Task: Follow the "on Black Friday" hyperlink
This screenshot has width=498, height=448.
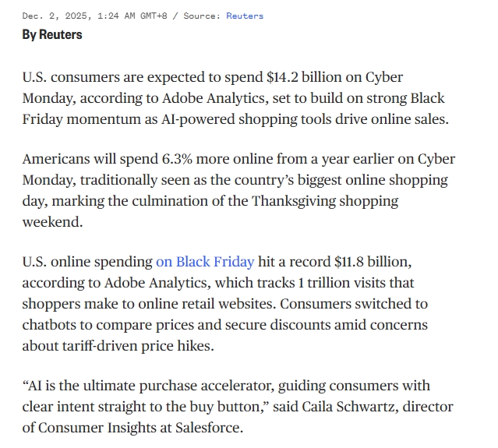Action: point(205,262)
